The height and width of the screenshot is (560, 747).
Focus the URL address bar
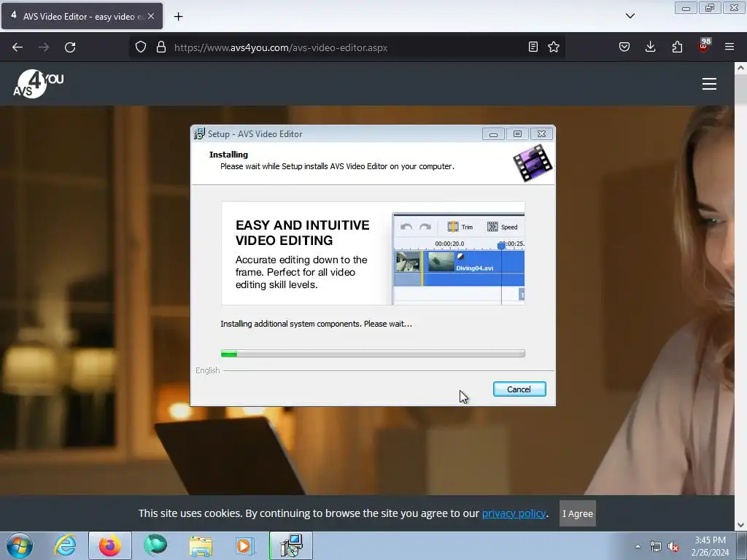tap(348, 47)
